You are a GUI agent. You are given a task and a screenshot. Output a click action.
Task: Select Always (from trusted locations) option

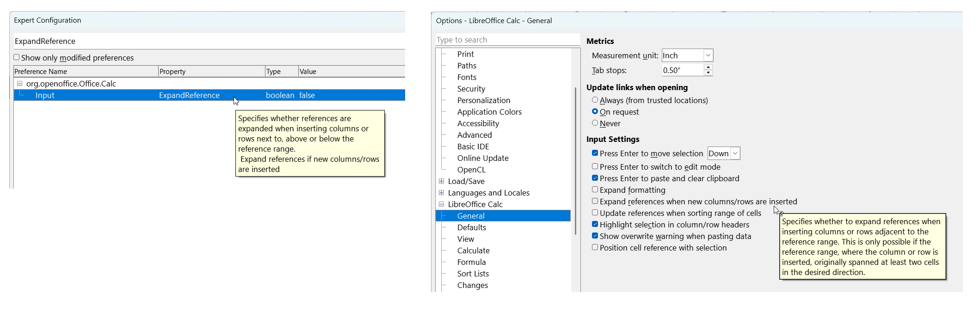[595, 100]
